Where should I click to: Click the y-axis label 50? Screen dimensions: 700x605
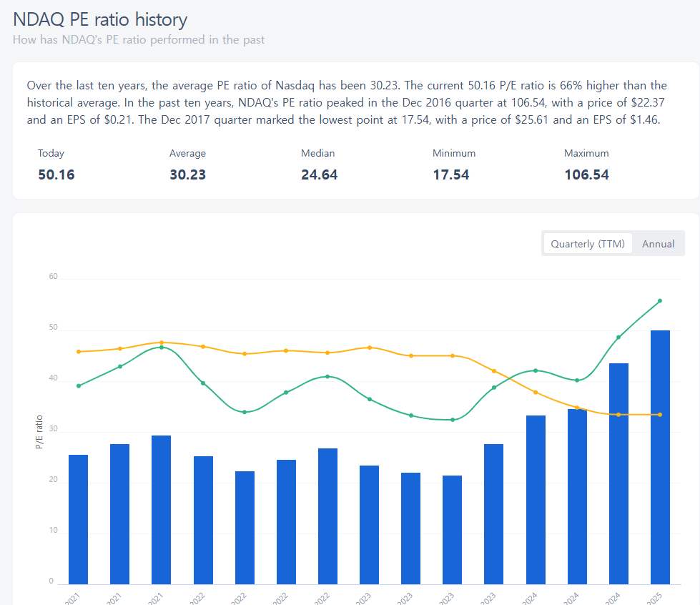point(53,328)
